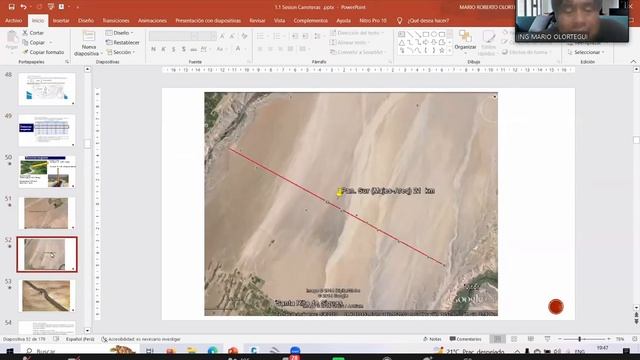Apply bullet list formatting
This screenshot has width=640, height=360.
coord(261,36)
